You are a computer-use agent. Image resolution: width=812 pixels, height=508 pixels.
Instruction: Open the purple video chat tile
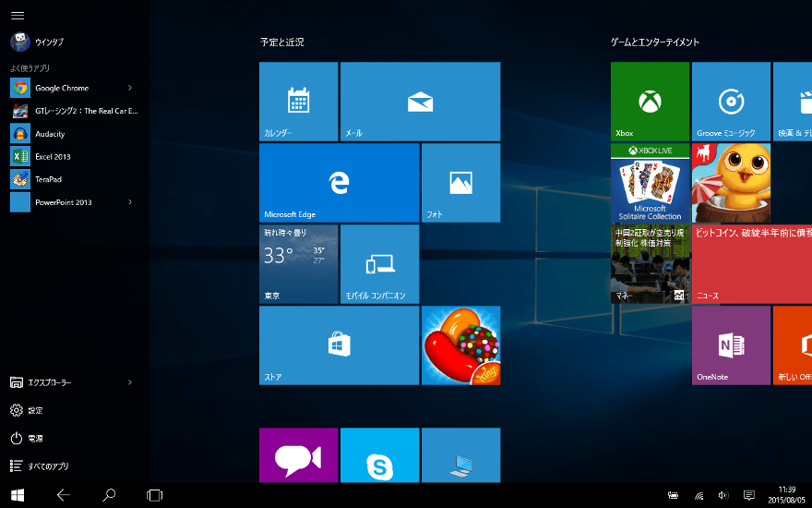pyautogui.click(x=299, y=455)
